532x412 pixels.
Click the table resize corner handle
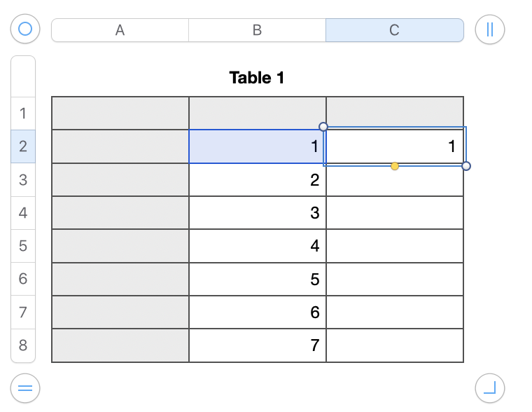489,387
